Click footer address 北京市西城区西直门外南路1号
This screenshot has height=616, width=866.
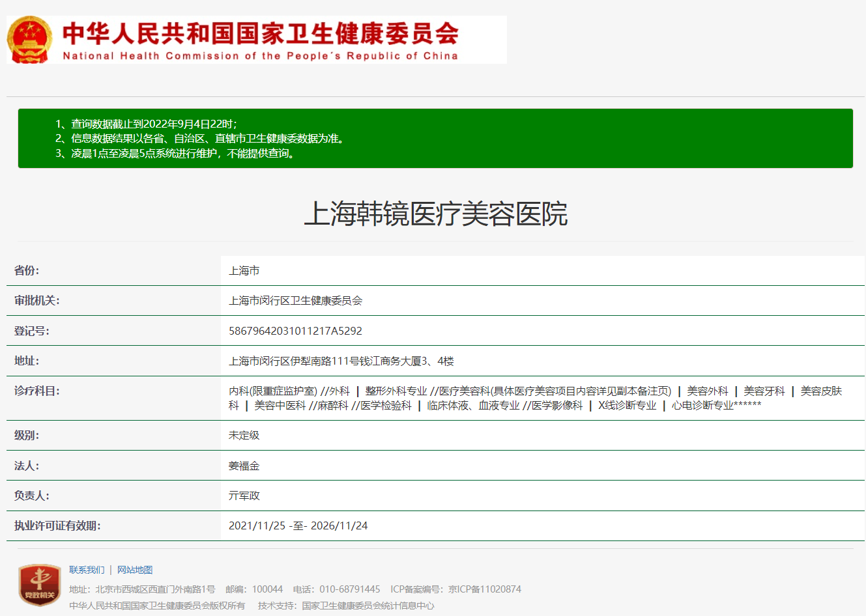pos(155,589)
